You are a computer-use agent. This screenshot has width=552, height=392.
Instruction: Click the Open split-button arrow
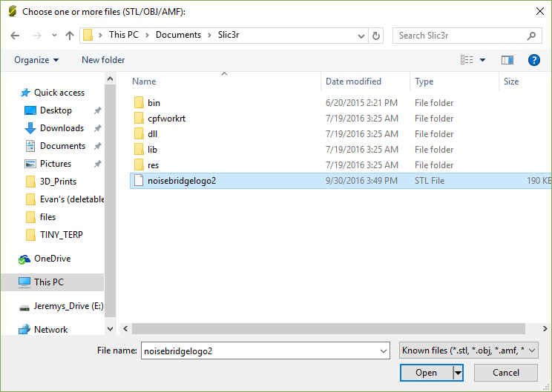tap(458, 373)
